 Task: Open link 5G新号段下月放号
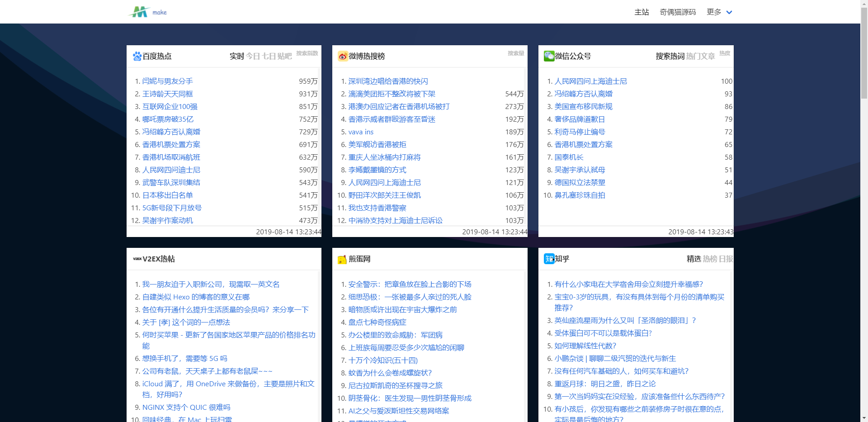pyautogui.click(x=172, y=208)
